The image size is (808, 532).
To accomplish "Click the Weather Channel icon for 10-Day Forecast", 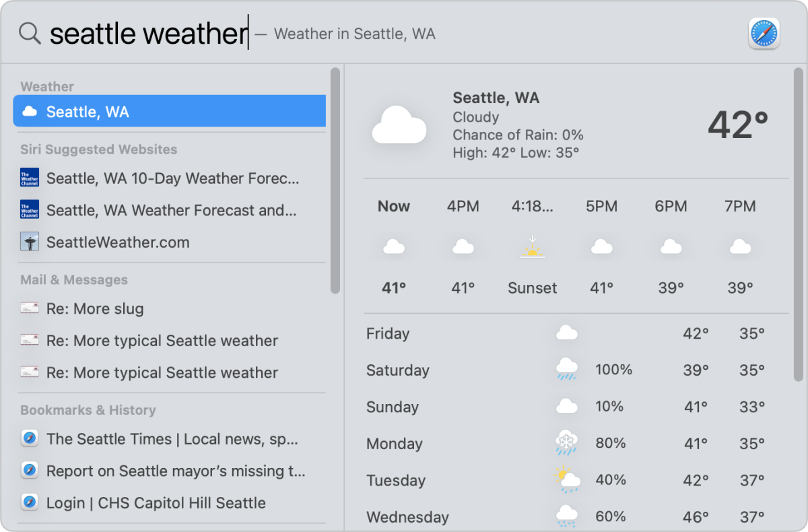I will tap(30, 178).
